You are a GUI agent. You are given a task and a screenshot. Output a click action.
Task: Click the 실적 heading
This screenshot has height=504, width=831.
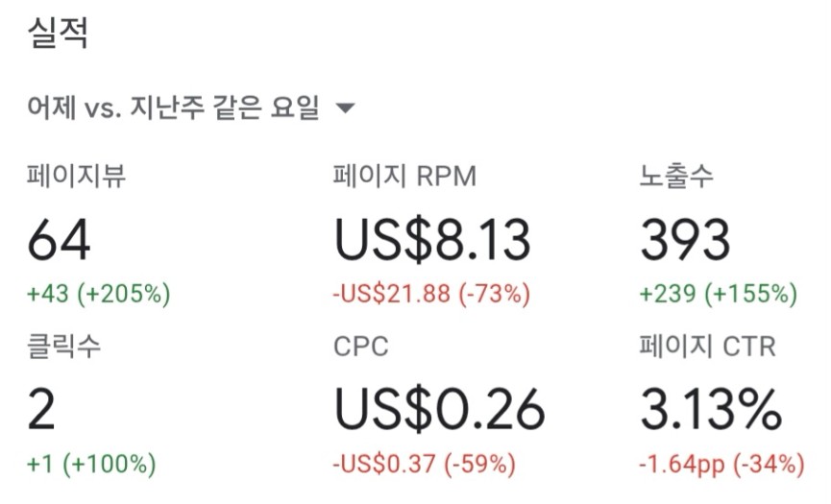pyautogui.click(x=58, y=33)
